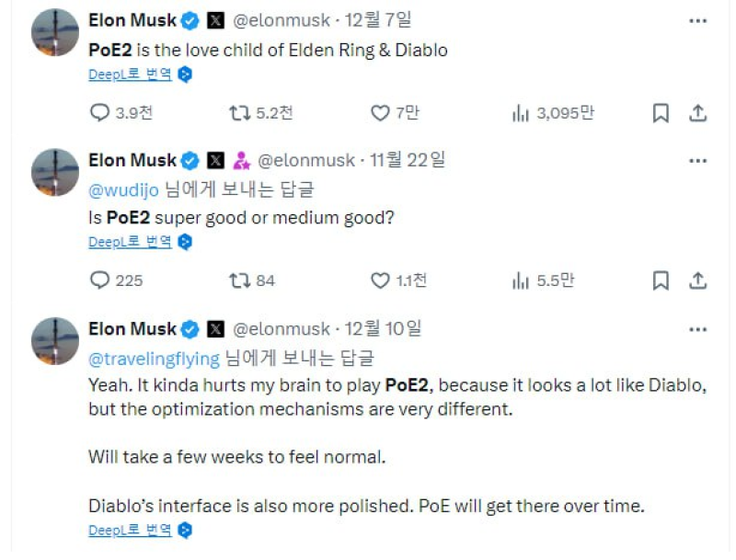Reply to the 'super good or medium good' tweet
The height and width of the screenshot is (560, 736).
[x=99, y=280]
